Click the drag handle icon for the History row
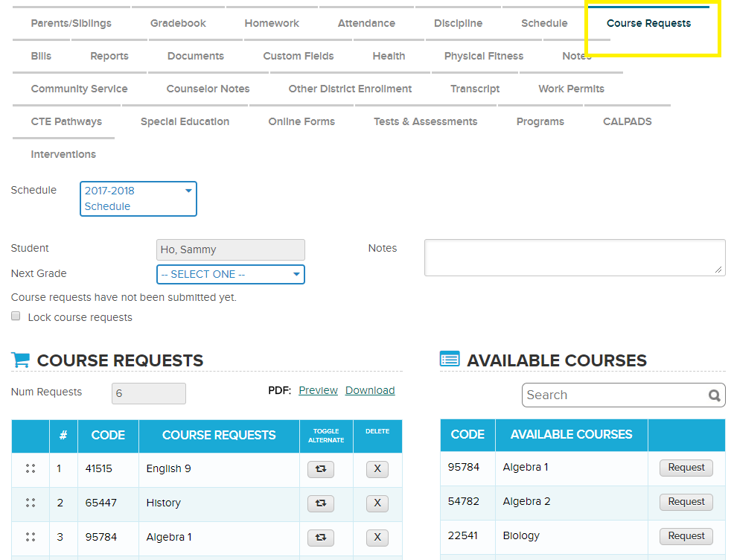The width and height of the screenshot is (734, 560). coord(31,503)
